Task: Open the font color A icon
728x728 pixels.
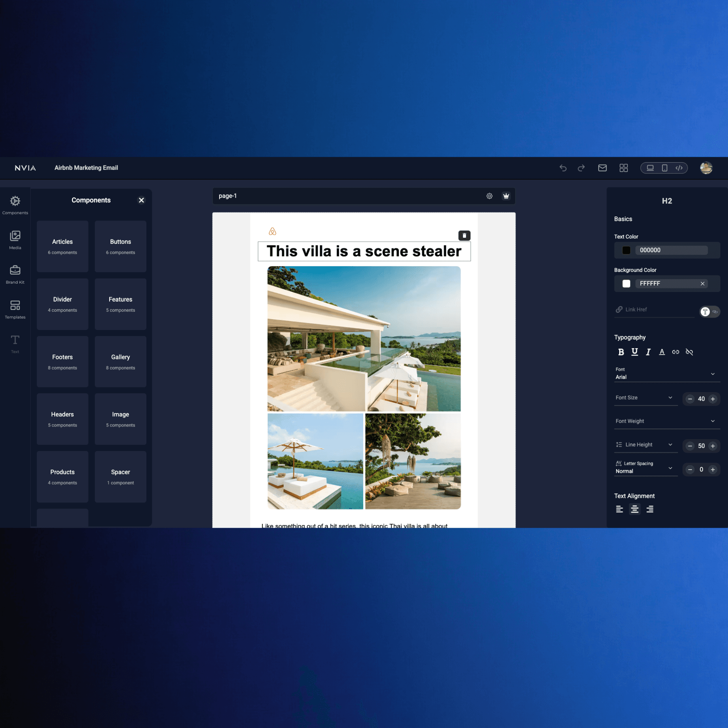Action: 662,352
